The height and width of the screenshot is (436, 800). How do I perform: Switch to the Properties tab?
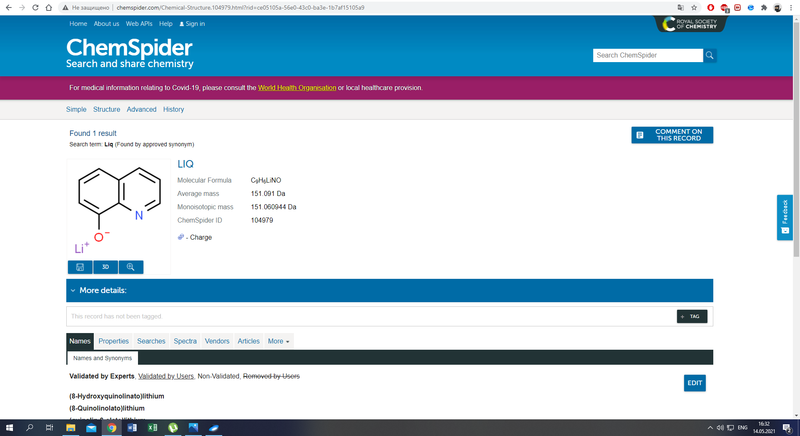(113, 341)
